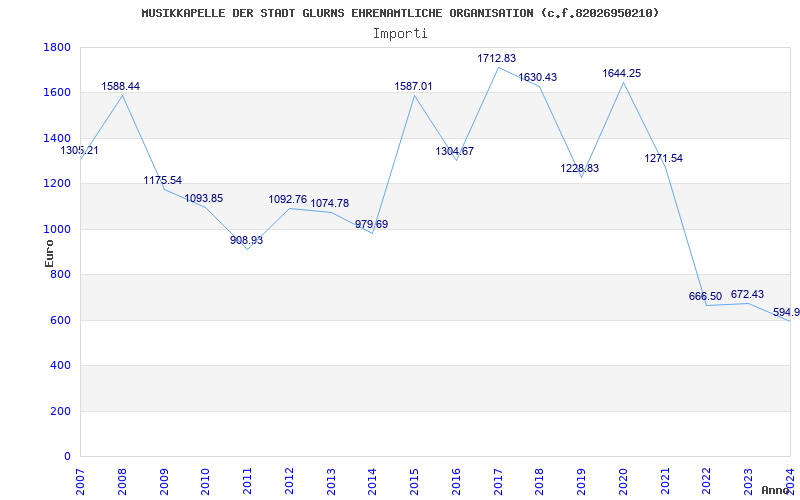Select the 1644.25 data label

pos(621,74)
